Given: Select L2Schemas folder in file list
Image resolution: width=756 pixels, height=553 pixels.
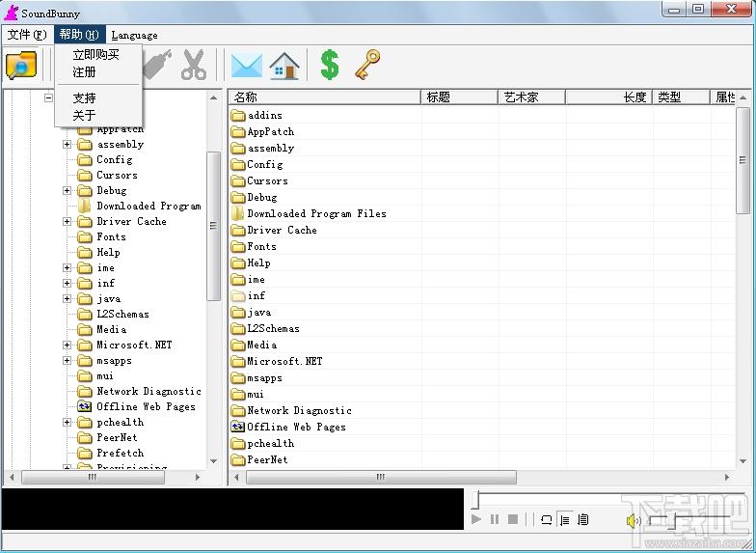Looking at the screenshot, I should click(274, 328).
